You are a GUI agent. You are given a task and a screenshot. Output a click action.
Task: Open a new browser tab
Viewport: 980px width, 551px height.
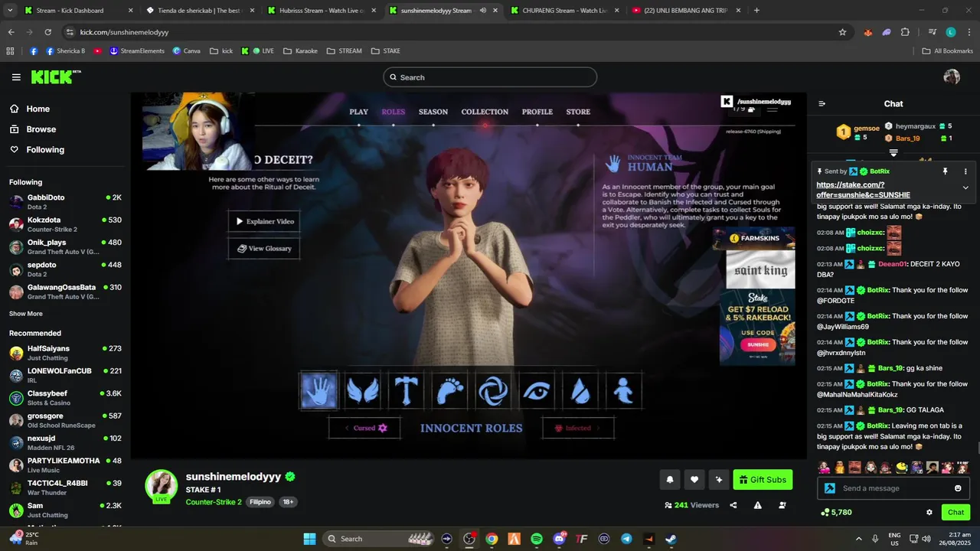pyautogui.click(x=756, y=11)
